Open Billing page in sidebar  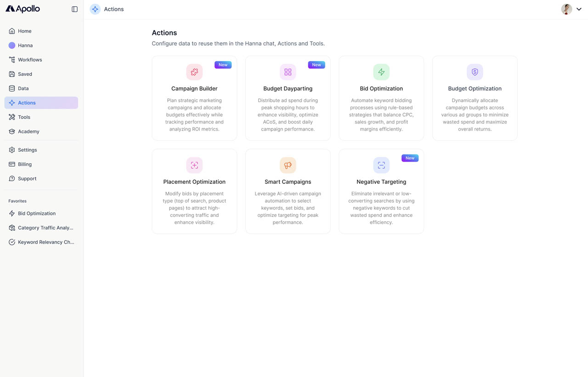24,164
